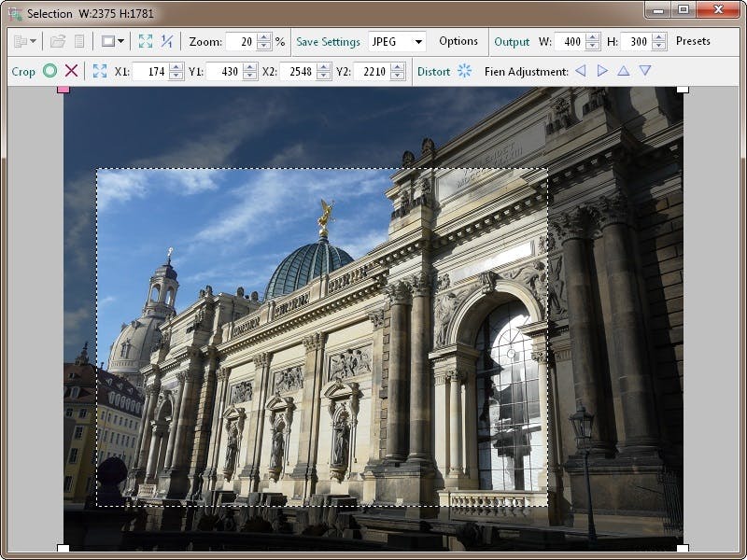
Task: Expand the selection shape rectangle dropdown
Action: (x=120, y=41)
